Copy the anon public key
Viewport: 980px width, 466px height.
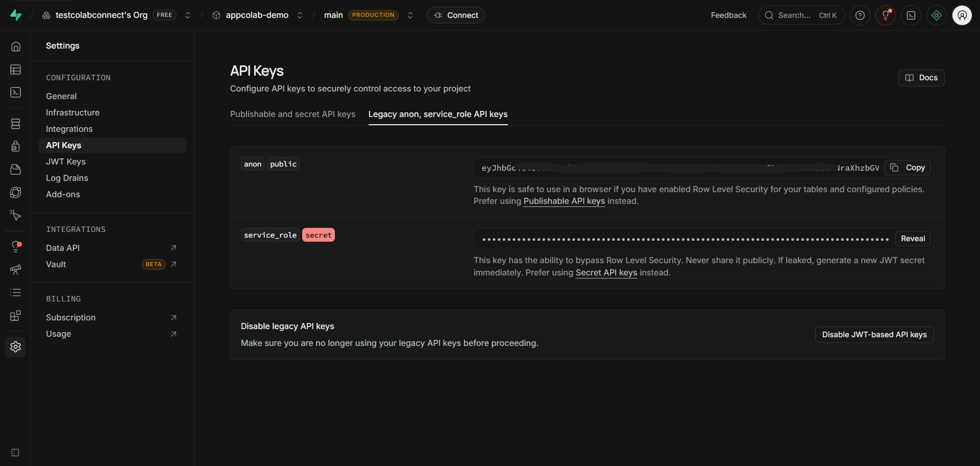point(908,168)
